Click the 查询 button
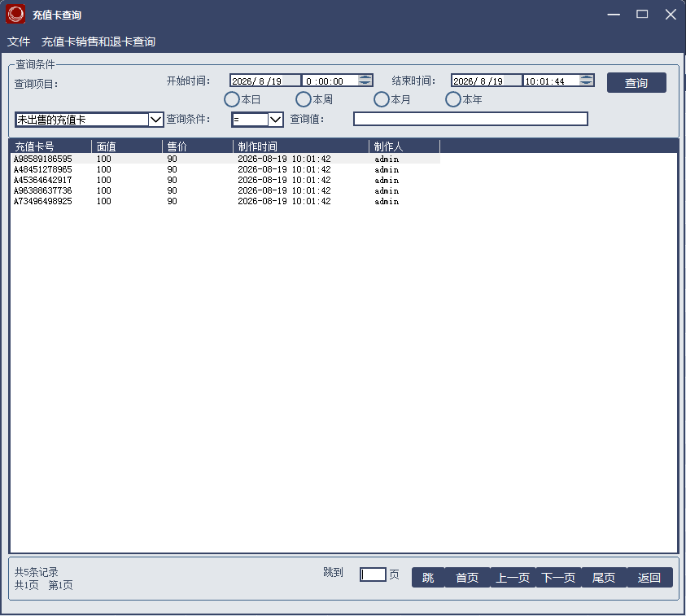 (636, 83)
